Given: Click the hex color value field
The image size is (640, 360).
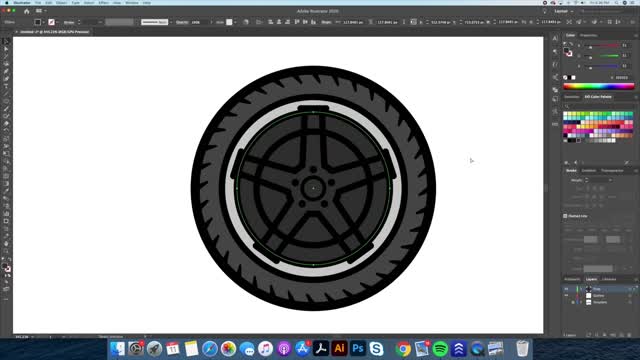Looking at the screenshot, I should [622, 77].
